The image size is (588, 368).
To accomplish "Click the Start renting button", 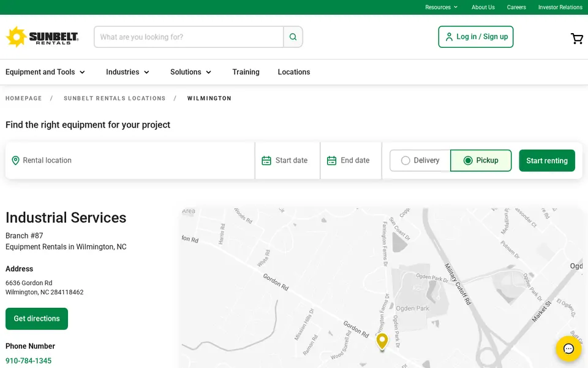I will (547, 160).
